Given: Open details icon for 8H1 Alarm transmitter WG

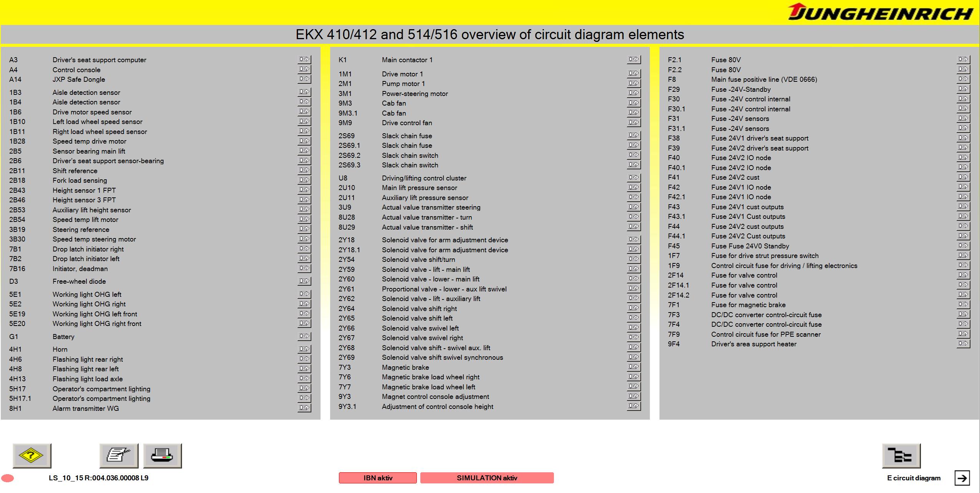Looking at the screenshot, I should click(x=304, y=408).
